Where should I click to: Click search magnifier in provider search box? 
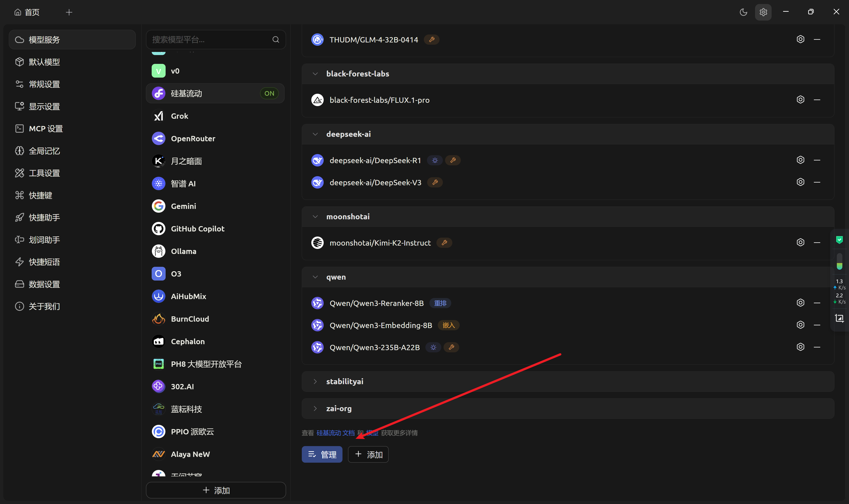click(275, 39)
